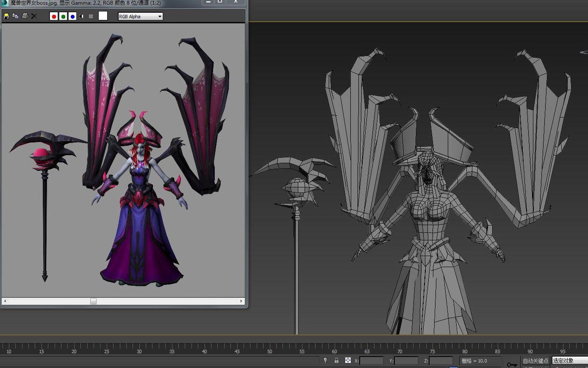The height and width of the screenshot is (368, 588).
Task: Click the Selection Lock padlock icon
Action: point(336,360)
